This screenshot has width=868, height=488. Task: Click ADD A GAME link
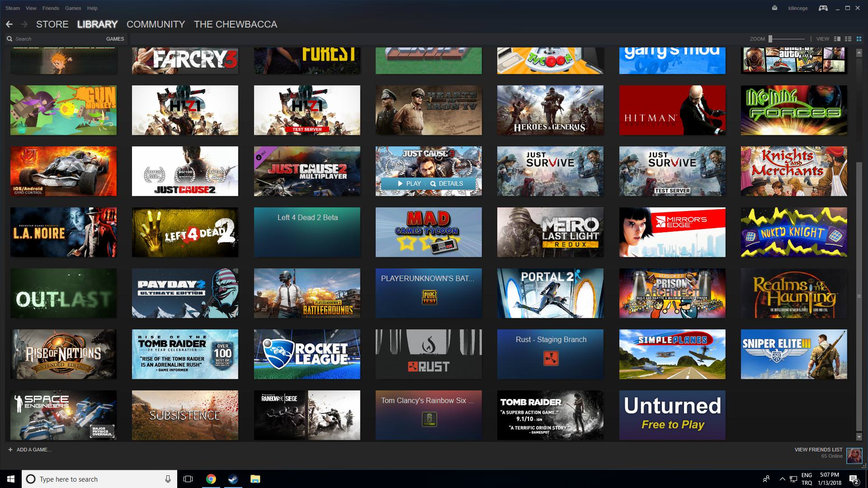pos(34,450)
